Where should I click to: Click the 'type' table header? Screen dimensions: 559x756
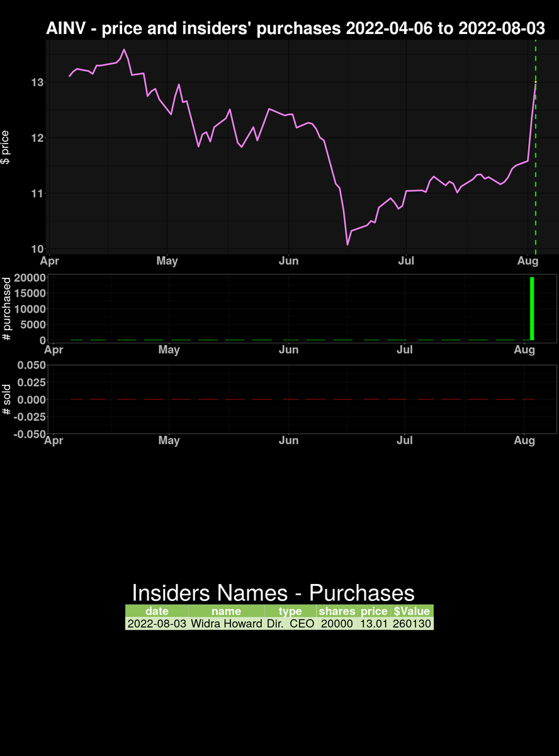click(x=290, y=611)
